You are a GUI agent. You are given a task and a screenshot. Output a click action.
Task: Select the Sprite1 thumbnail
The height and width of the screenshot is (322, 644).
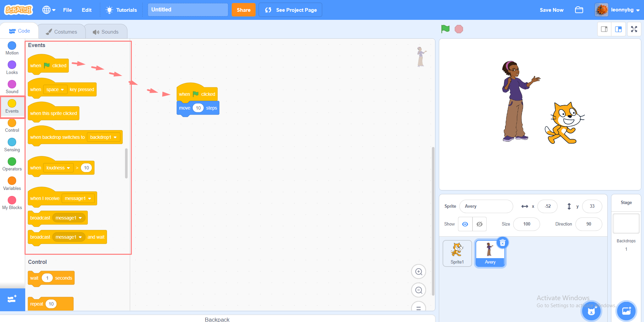click(457, 253)
